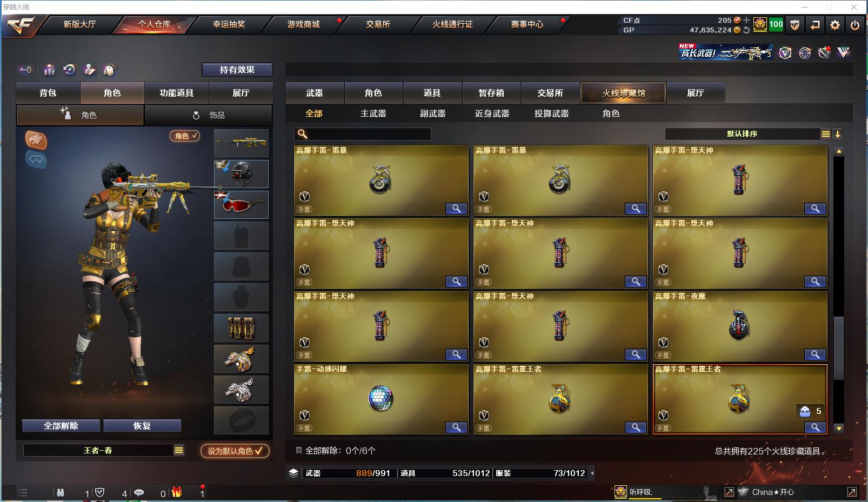Toggle the 角色 checkmark above the character
This screenshot has height=502, width=868.
(185, 136)
